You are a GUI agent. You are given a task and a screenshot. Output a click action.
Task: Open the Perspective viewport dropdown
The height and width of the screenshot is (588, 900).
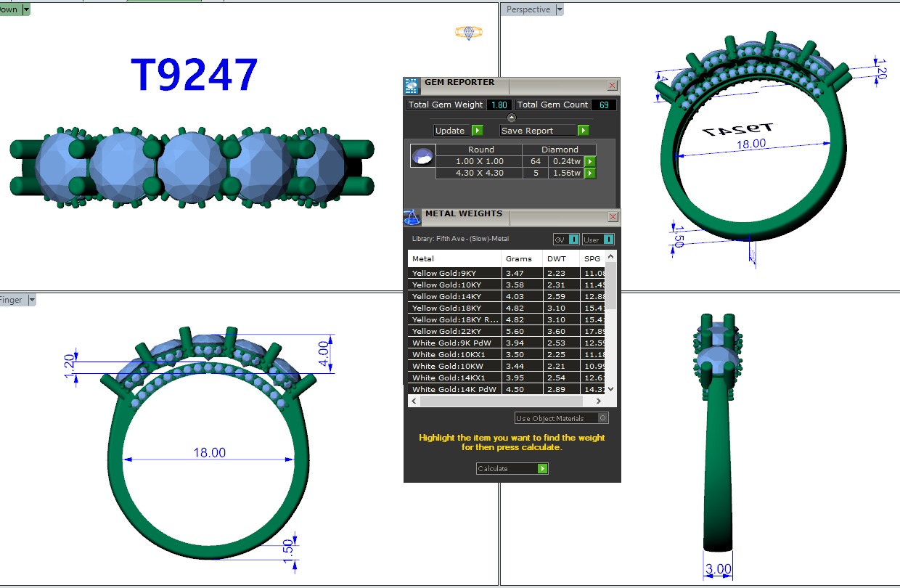tap(560, 9)
